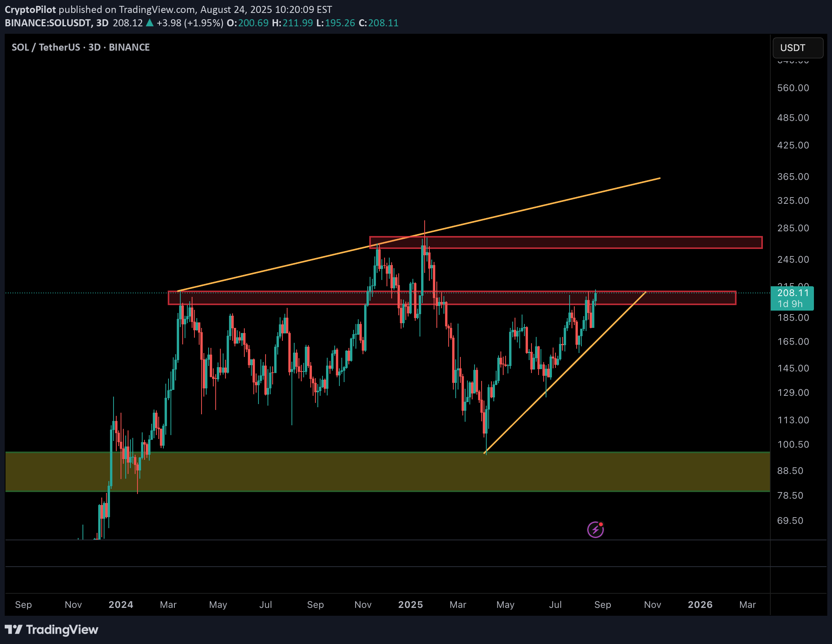
Task: Click the 78.50 price axis label
Action: point(790,496)
